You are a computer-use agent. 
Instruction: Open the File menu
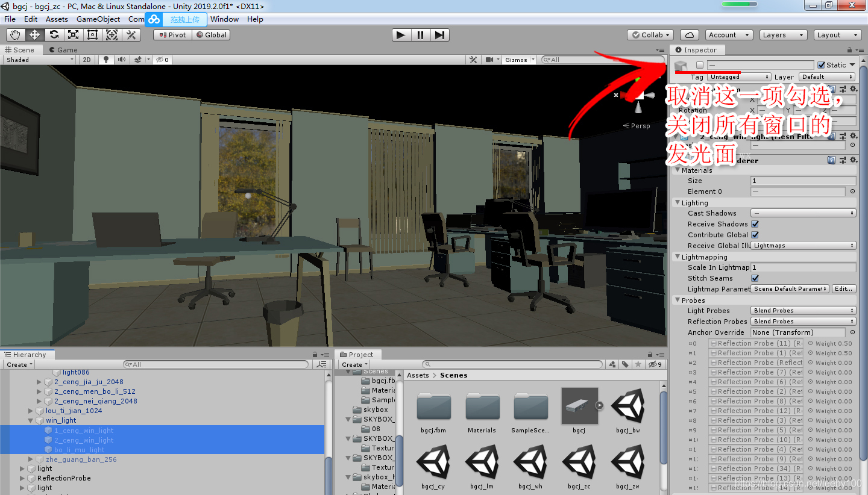(x=10, y=19)
